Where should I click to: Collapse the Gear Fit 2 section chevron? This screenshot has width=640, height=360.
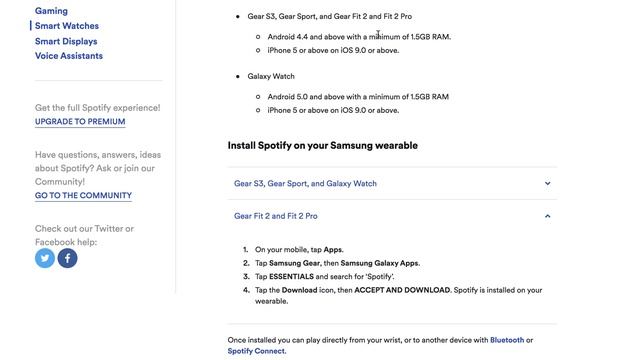point(547,216)
